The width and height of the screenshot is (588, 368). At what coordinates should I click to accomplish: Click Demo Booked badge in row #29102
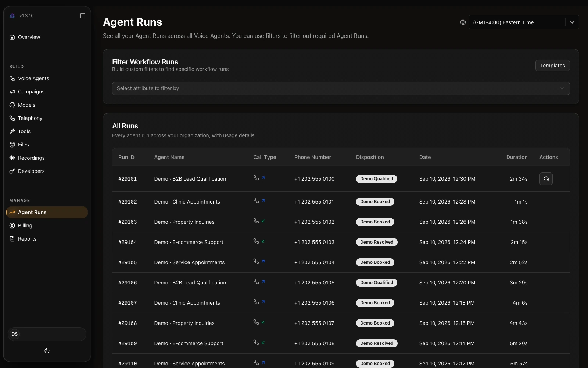(375, 202)
